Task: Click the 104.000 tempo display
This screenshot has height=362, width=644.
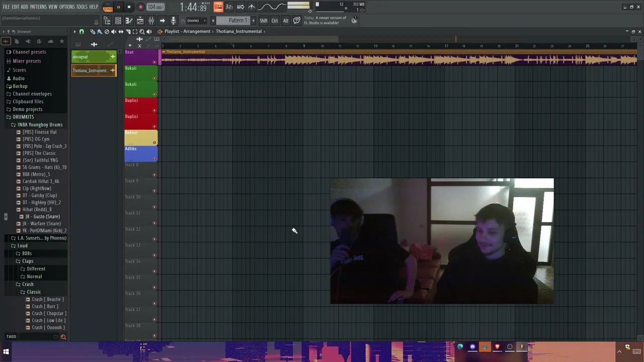Action: point(155,7)
